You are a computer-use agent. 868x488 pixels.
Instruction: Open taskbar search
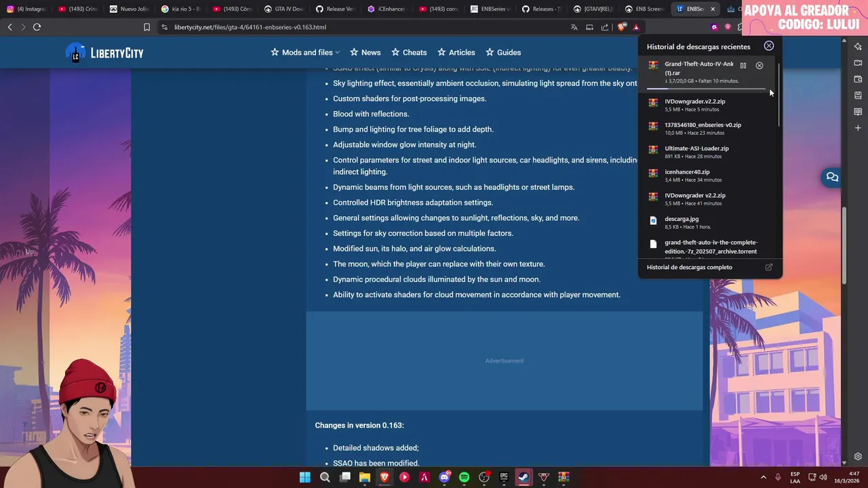pyautogui.click(x=325, y=477)
